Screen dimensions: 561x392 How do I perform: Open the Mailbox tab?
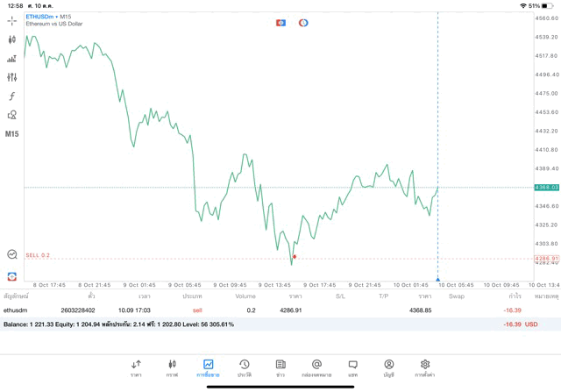(316, 367)
